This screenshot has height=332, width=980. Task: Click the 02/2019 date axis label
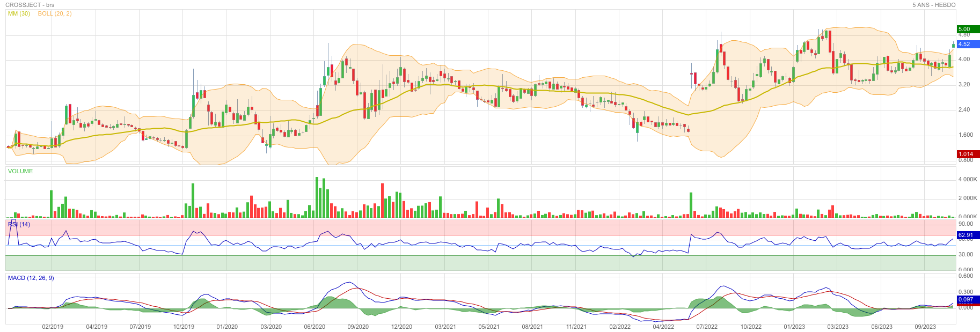53,327
